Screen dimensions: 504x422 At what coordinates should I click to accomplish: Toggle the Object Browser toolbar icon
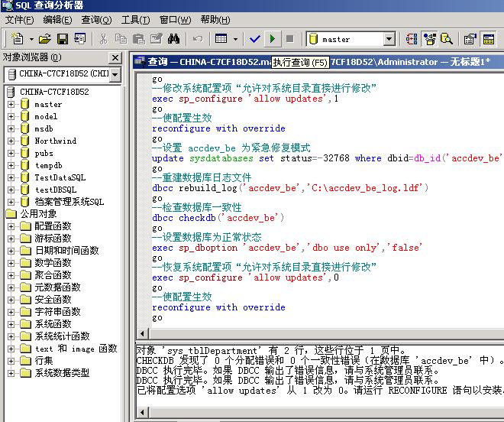coord(429,39)
